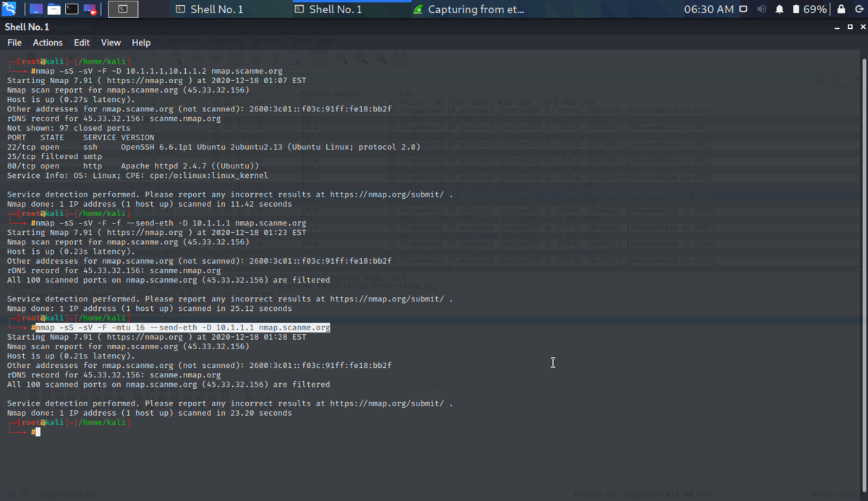Image resolution: width=868 pixels, height=501 pixels.
Task: Launch the terminal emulator panel icon
Action: click(x=72, y=9)
